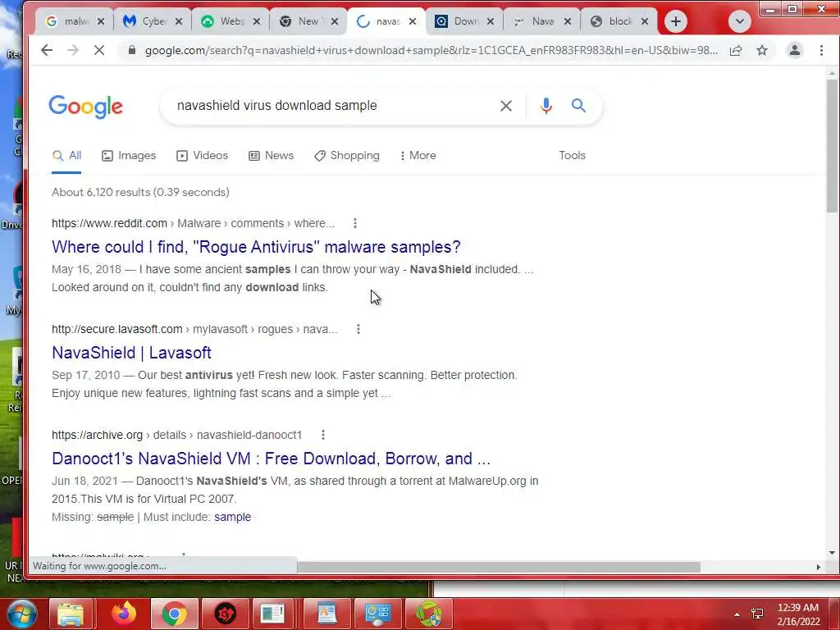Click the 'sample' must include link

pyautogui.click(x=232, y=517)
